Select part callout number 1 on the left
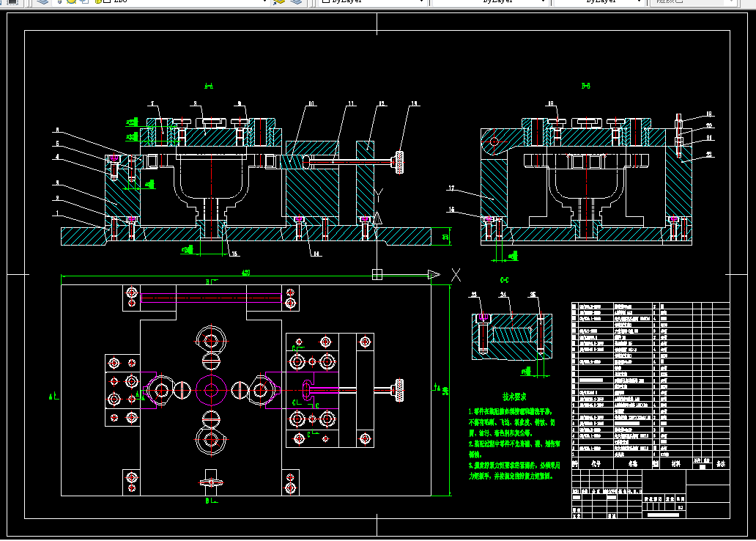Viewport: 756px width, 541px height. click(57, 213)
